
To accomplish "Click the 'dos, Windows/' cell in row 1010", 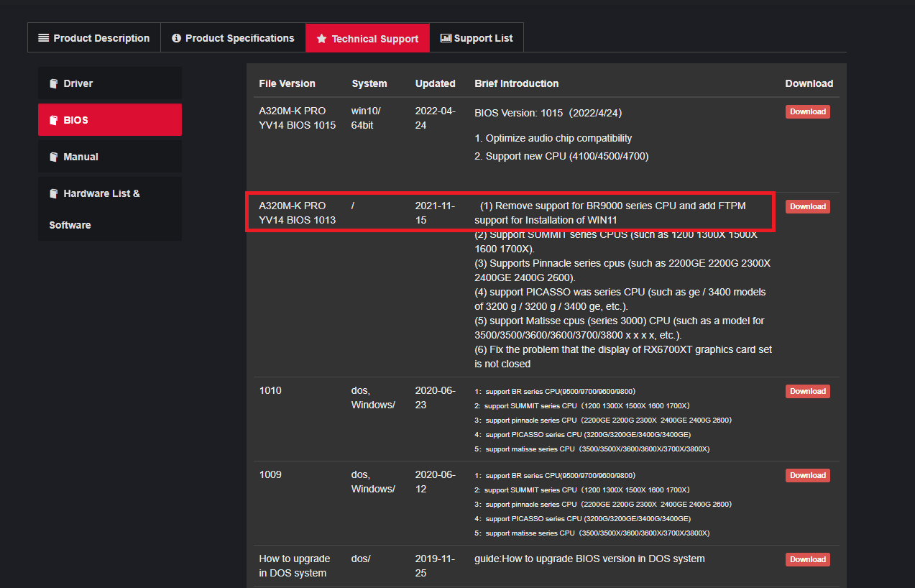I will point(374,398).
